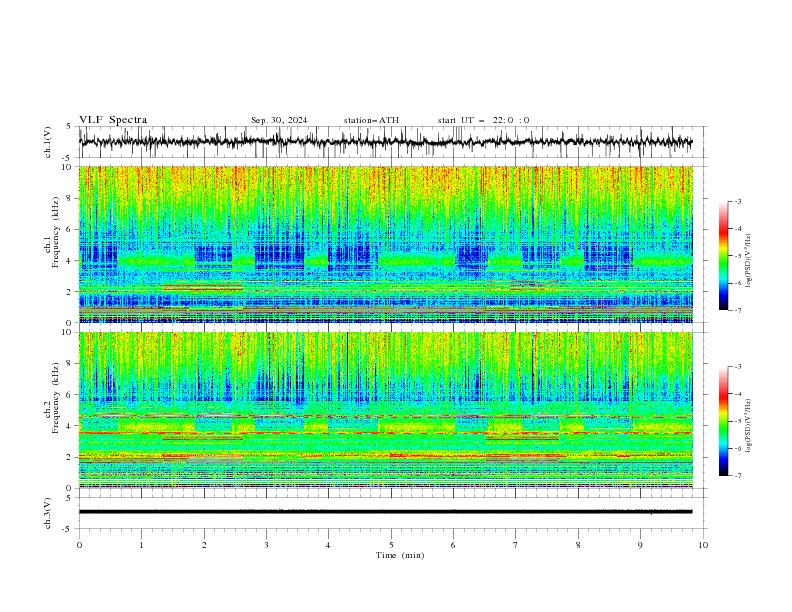The image size is (792, 612).
Task: Click the "-3" label on ch.2 color bar
Action: tap(738, 367)
